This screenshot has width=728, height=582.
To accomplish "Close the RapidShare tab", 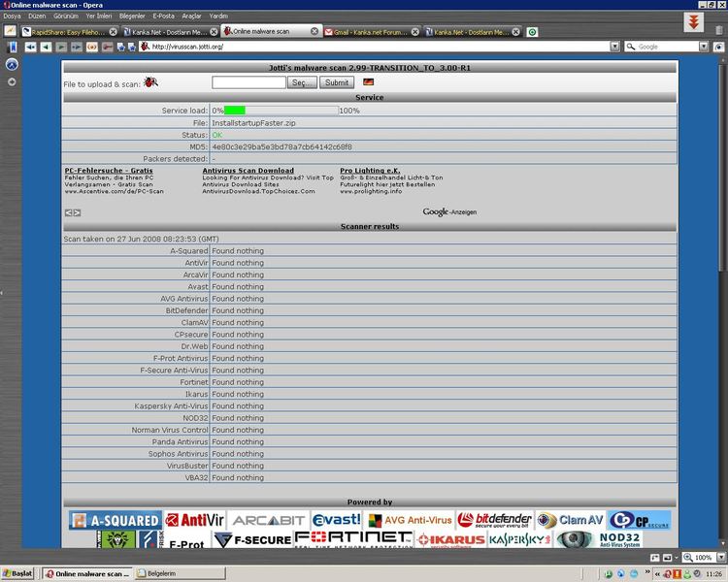I will pos(114,32).
